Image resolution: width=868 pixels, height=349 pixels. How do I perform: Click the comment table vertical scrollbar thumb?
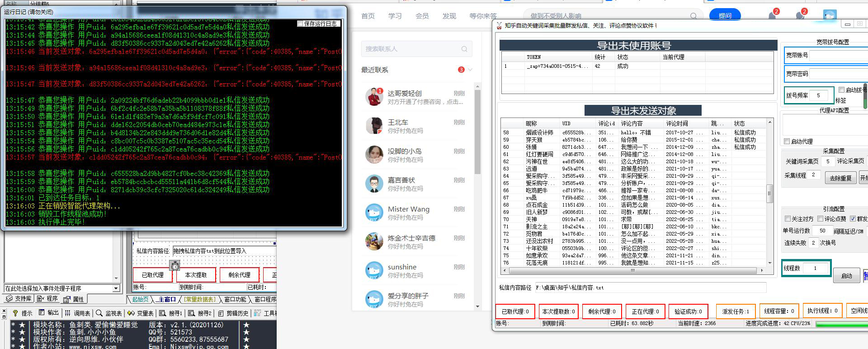769,193
